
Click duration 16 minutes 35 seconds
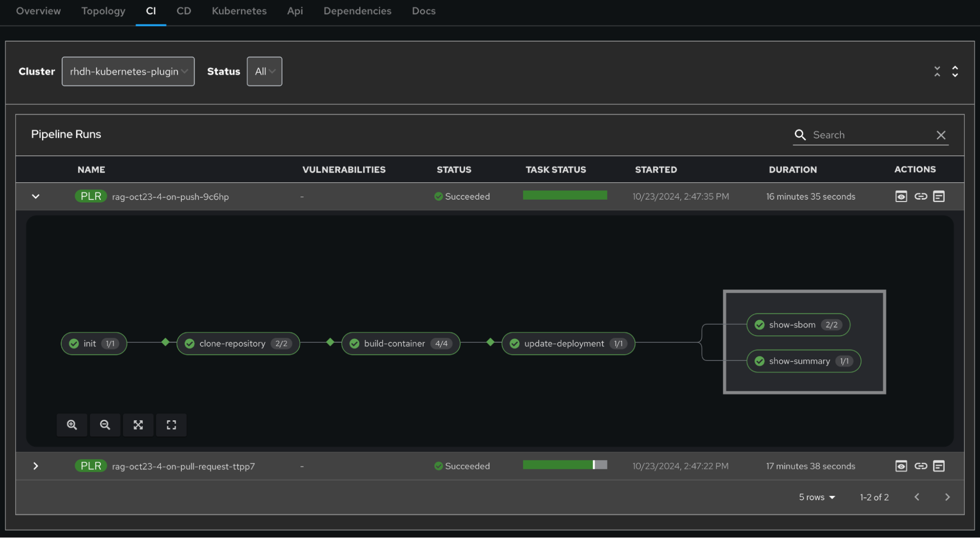coord(810,197)
